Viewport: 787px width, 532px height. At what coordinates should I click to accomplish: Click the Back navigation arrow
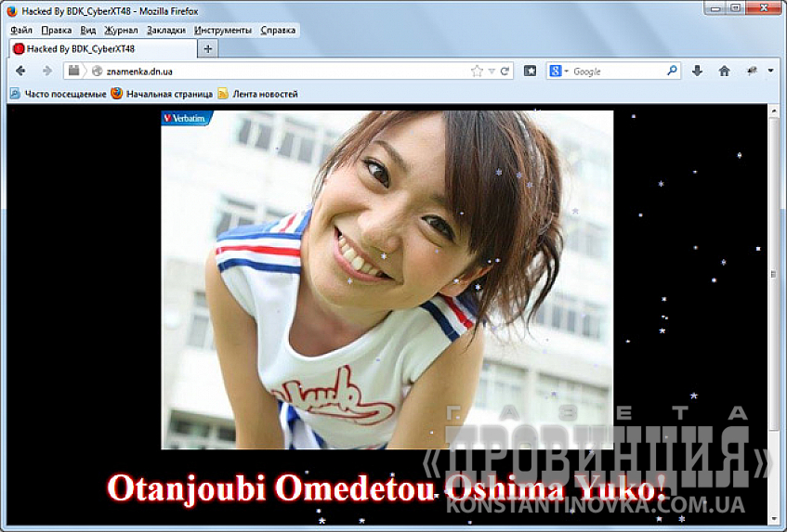pyautogui.click(x=20, y=71)
